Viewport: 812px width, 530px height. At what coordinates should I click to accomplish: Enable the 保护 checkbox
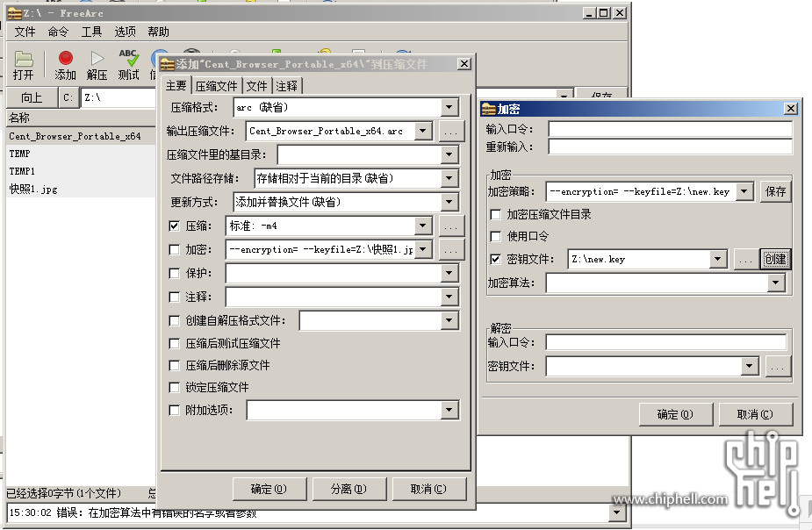(x=174, y=273)
